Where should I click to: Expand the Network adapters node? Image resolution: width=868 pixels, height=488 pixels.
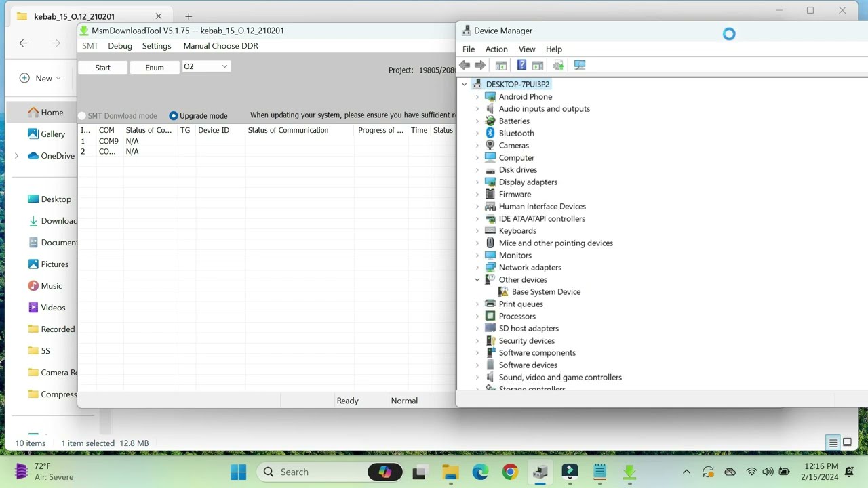[x=477, y=267]
